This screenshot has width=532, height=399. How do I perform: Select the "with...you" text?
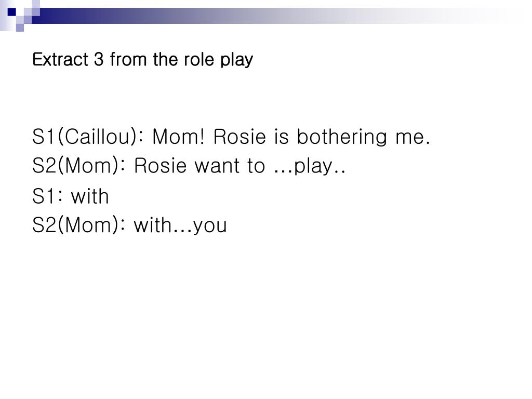pyautogui.click(x=180, y=225)
